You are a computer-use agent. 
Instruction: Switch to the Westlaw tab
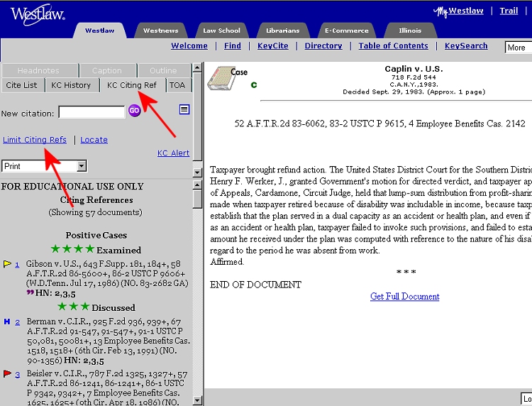tap(100, 31)
